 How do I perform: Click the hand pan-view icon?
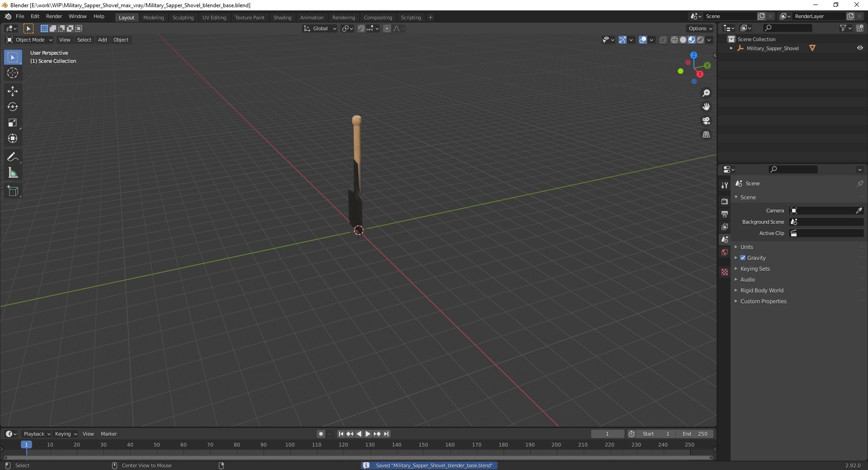(706, 107)
